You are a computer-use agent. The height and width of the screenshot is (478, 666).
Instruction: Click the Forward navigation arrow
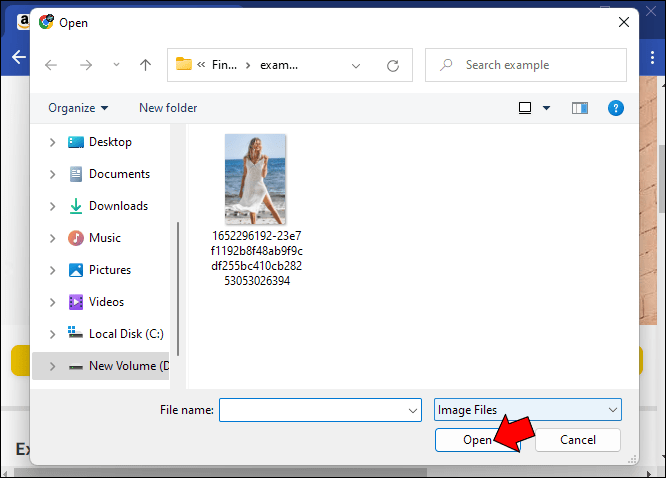pyautogui.click(x=85, y=65)
